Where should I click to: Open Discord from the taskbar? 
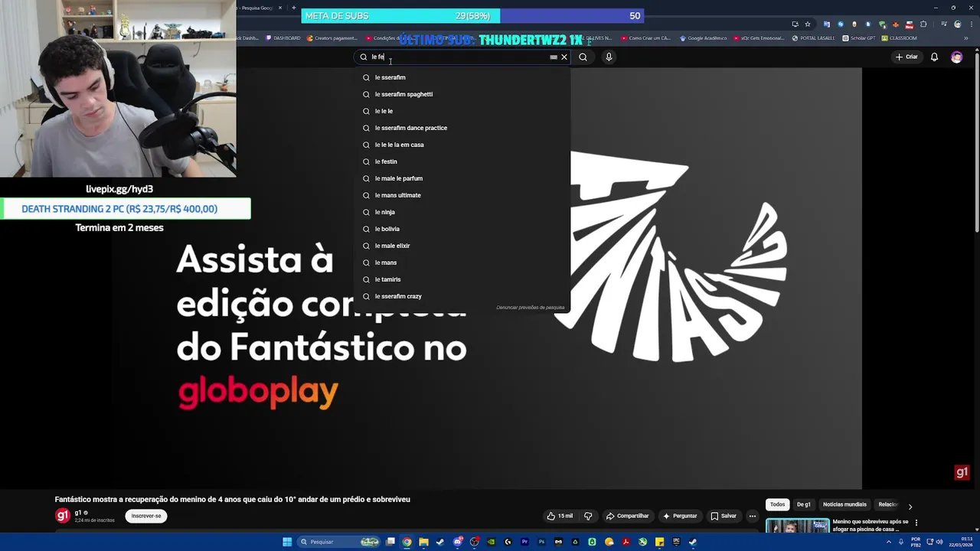[x=458, y=542]
